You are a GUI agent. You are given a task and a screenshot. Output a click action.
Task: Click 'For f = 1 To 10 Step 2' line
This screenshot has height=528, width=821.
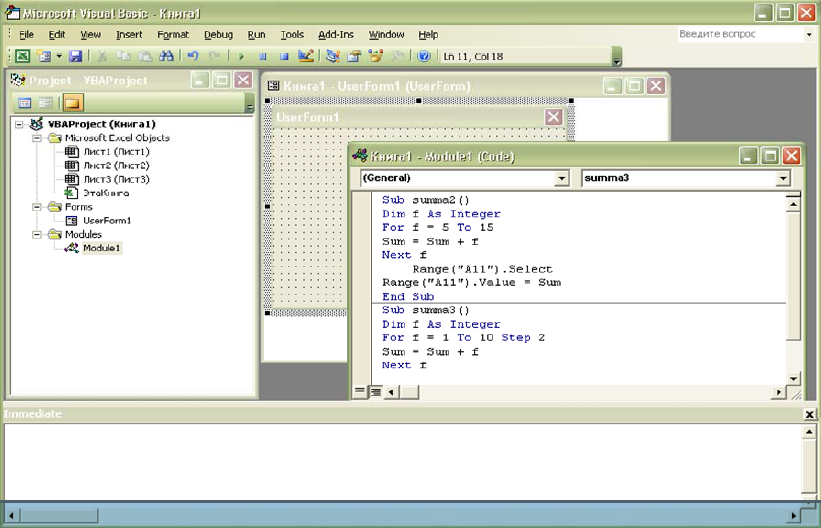coord(463,338)
